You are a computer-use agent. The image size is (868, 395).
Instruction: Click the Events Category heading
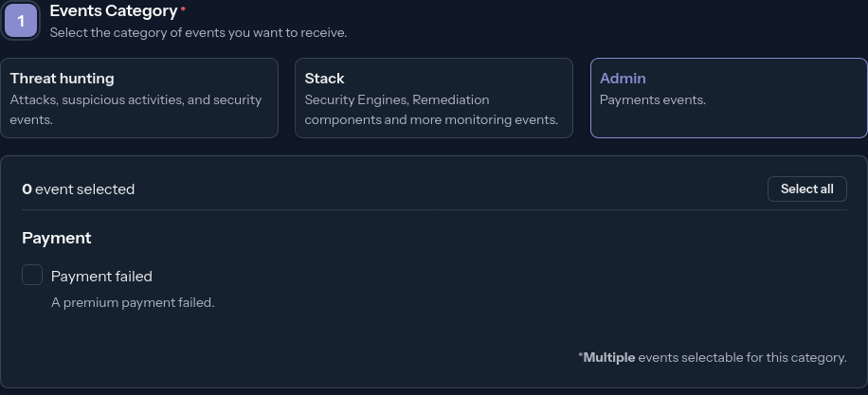[113, 11]
